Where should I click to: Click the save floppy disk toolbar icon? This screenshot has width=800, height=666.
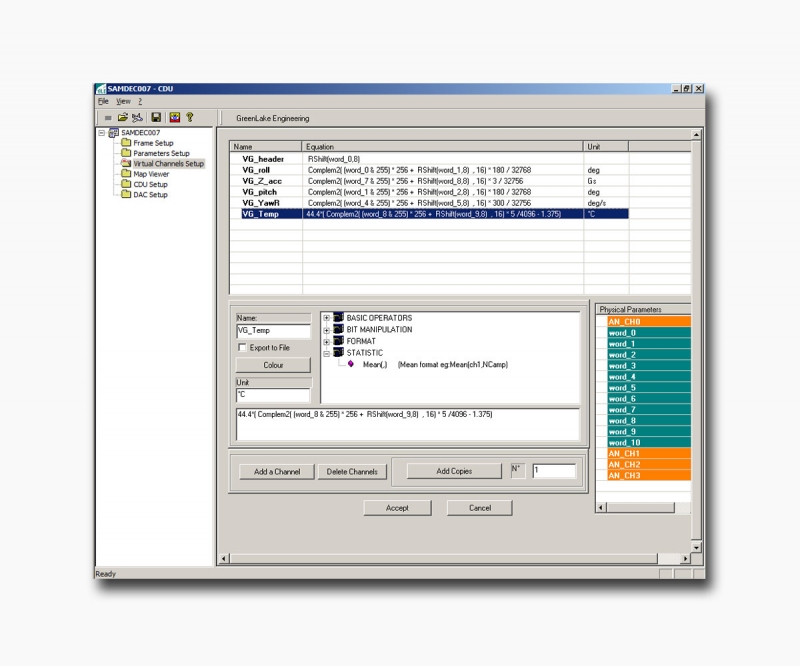pyautogui.click(x=156, y=117)
